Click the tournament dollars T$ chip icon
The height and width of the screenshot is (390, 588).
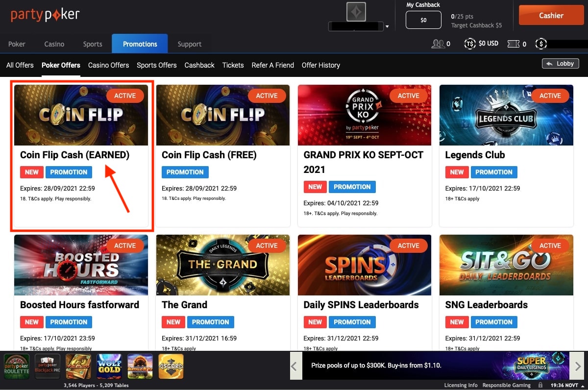click(470, 44)
